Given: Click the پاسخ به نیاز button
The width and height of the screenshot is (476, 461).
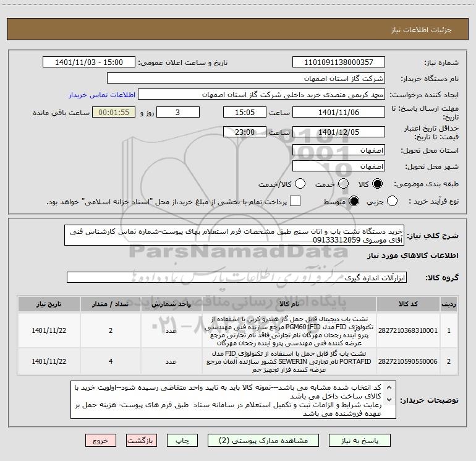Looking at the screenshot, I should 360,441.
